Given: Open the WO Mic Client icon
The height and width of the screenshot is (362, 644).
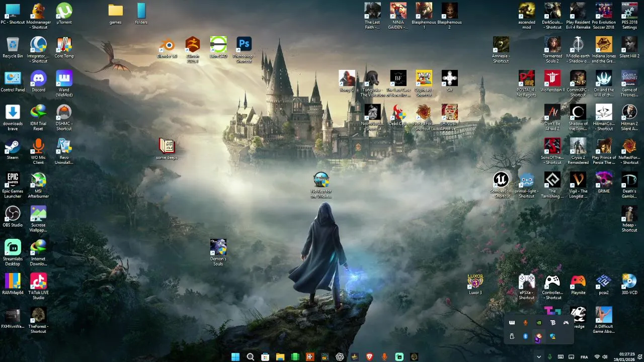Looking at the screenshot, I should tap(38, 151).
